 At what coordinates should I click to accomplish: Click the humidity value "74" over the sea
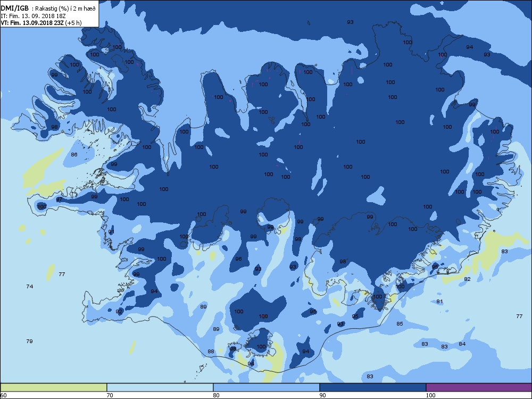click(x=29, y=287)
